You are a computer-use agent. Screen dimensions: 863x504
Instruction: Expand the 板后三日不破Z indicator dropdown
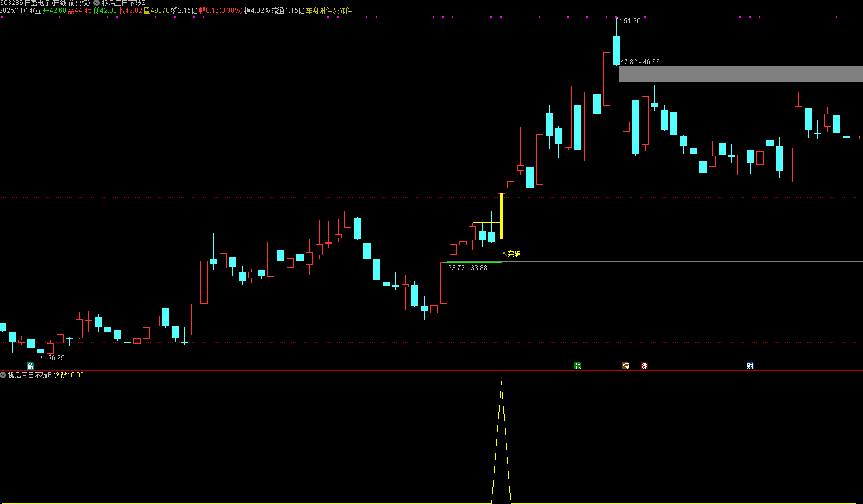point(97,3)
